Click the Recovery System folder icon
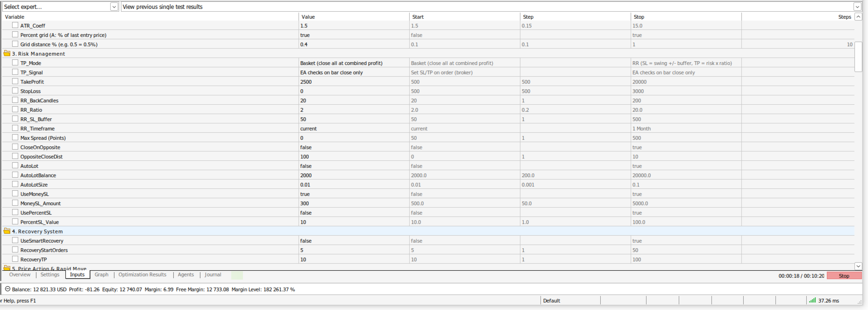Image resolution: width=868 pixels, height=310 pixels. 7,231
